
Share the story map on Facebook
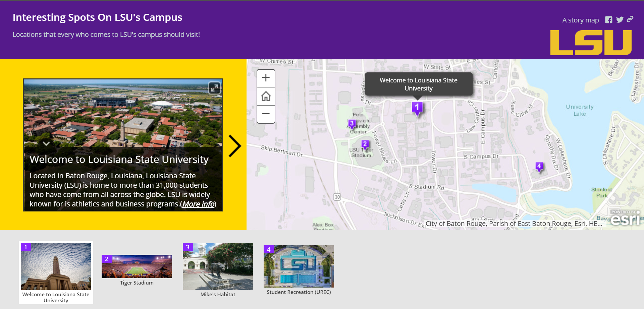click(608, 20)
